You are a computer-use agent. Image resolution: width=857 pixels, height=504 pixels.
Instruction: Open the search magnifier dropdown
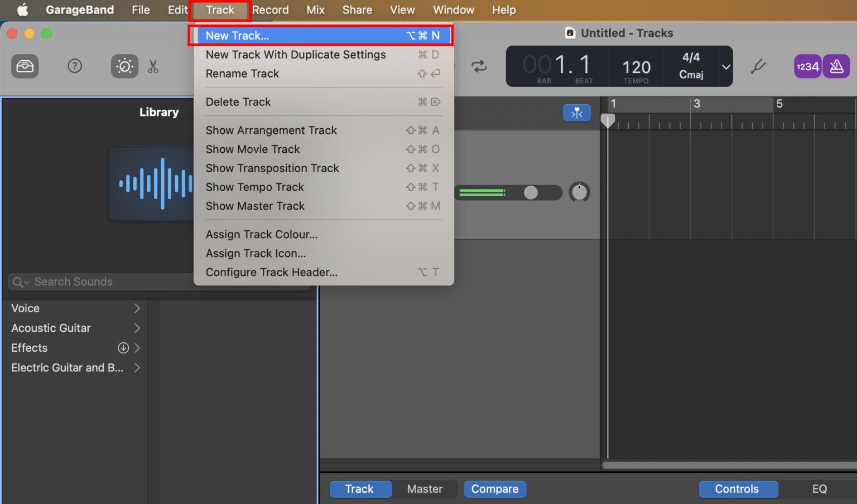point(21,282)
